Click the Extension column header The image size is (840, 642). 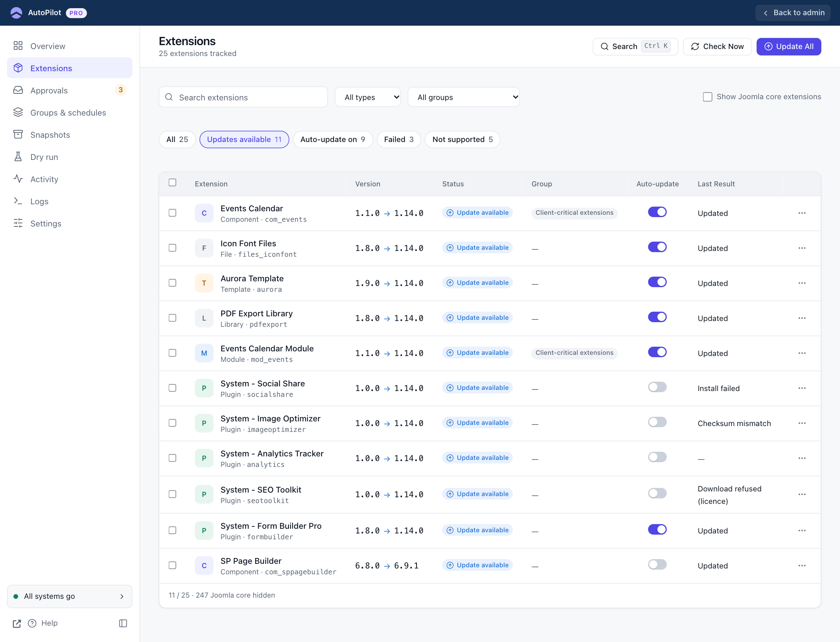[x=211, y=184]
